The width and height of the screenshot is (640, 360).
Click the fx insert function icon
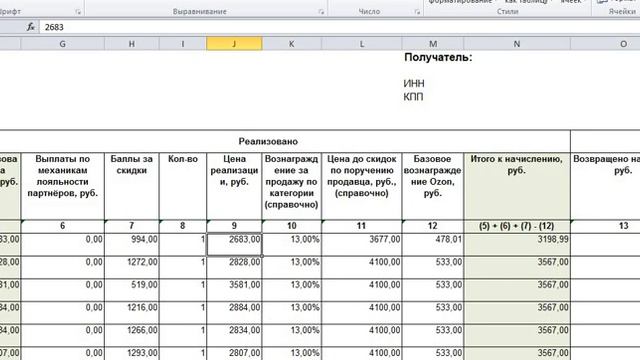click(x=31, y=27)
